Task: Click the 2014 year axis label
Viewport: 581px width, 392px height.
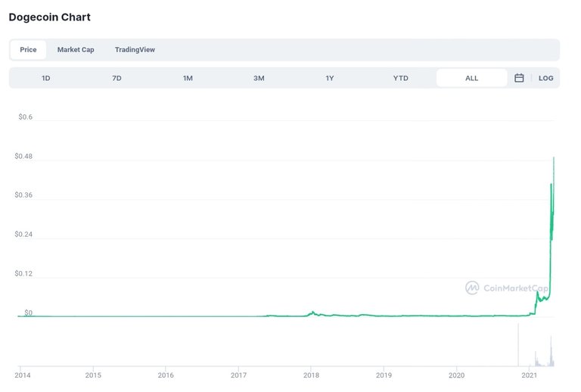Action: (23, 375)
